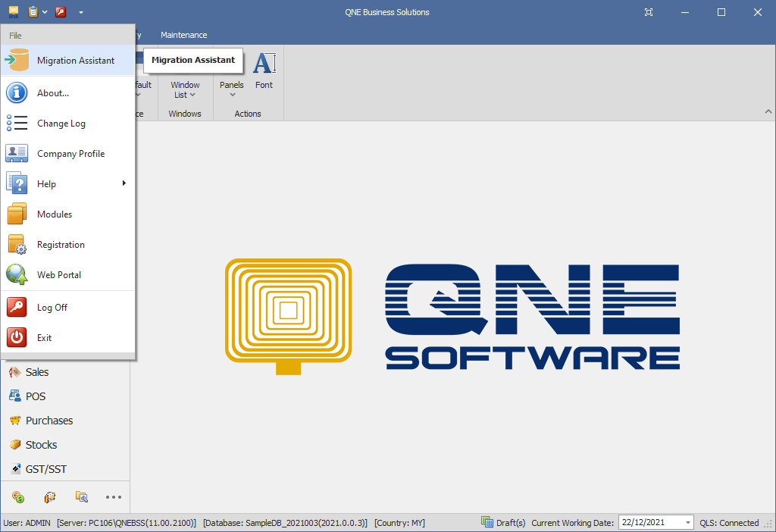Click the About info icon
776x532 pixels.
tap(17, 93)
